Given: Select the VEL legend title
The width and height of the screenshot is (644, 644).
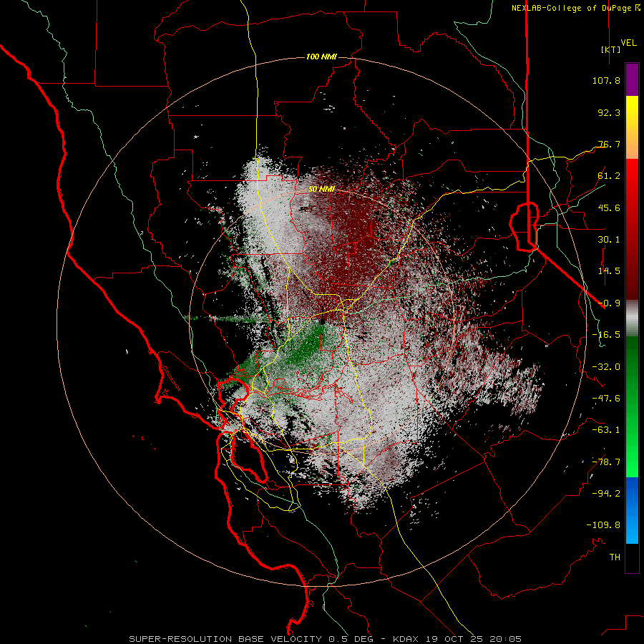Looking at the screenshot, I should pos(628,43).
